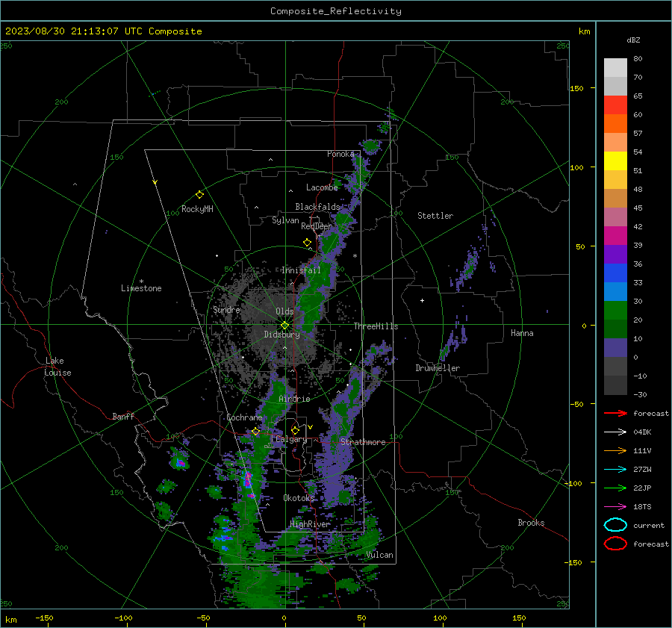The height and width of the screenshot is (628, 672).
Task: Click the dBZ legend heading
Action: [633, 40]
